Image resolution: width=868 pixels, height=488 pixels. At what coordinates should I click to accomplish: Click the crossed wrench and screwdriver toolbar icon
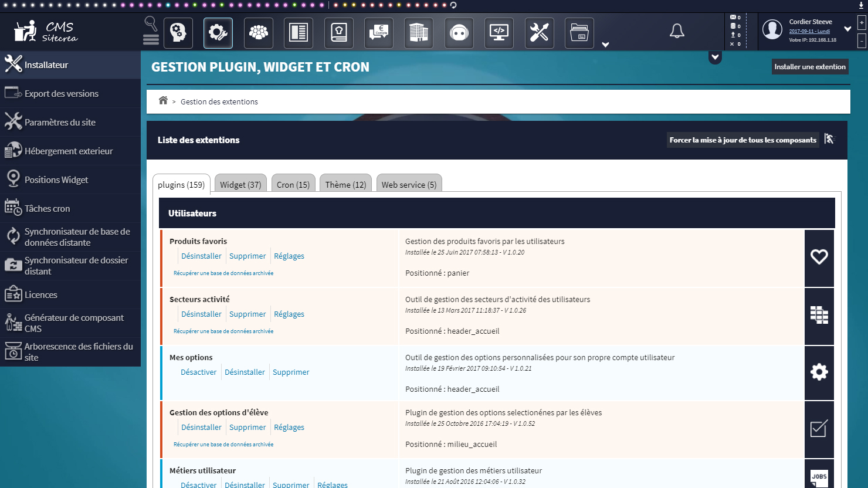[x=539, y=33]
